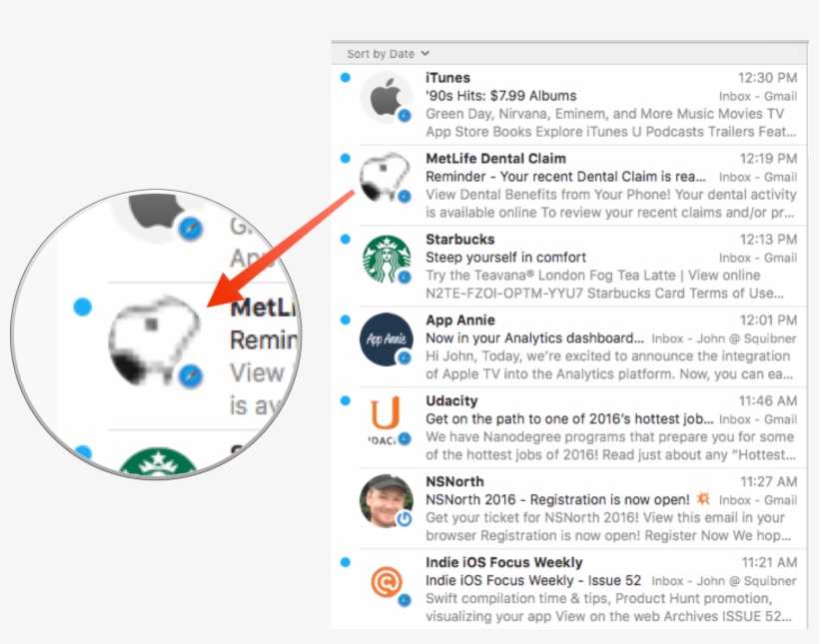Select the Starbucks sender name
The height and width of the screenshot is (644, 819).
click(x=459, y=240)
